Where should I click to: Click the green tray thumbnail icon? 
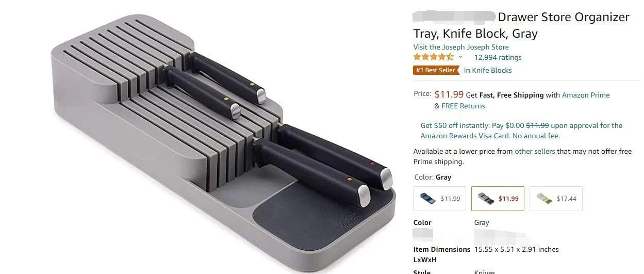tap(544, 199)
